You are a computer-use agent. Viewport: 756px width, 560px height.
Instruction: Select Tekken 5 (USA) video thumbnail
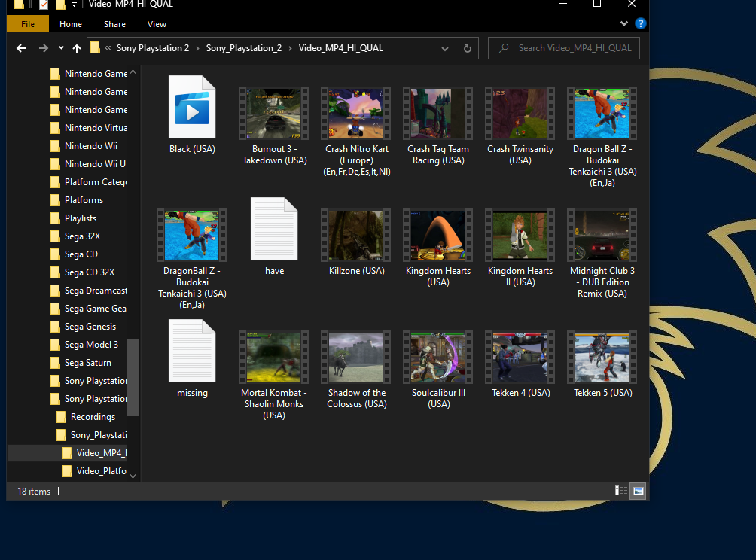602,357
